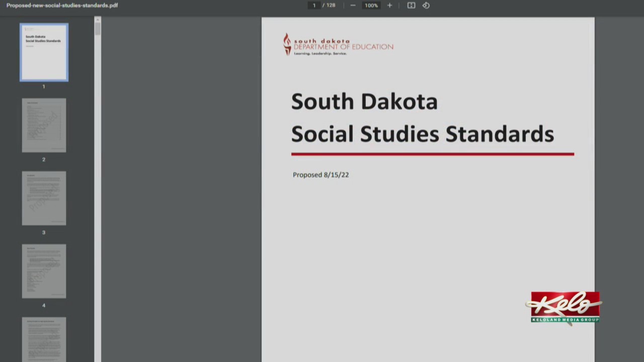Click the KELO watermark logo
This screenshot has height=362, width=644.
click(x=565, y=307)
